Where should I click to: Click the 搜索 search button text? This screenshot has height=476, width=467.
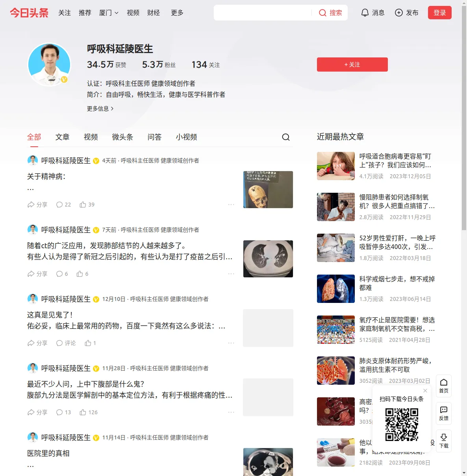click(336, 13)
